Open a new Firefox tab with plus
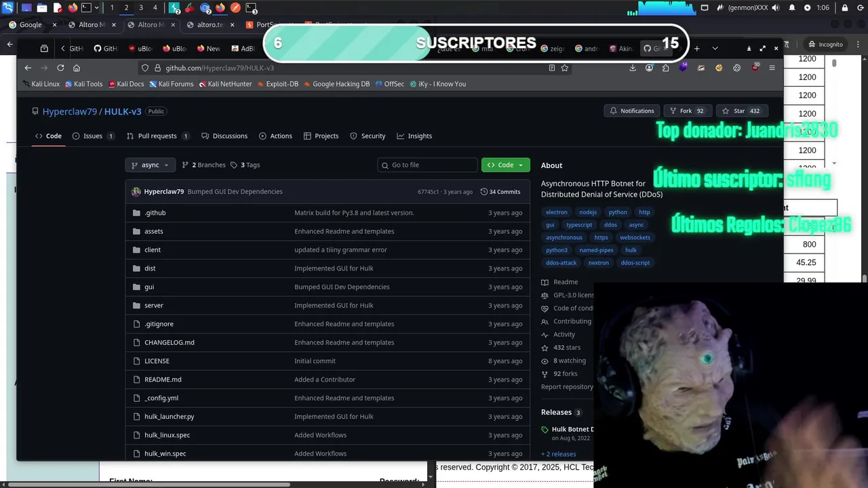The width and height of the screenshot is (868, 488). (x=696, y=48)
